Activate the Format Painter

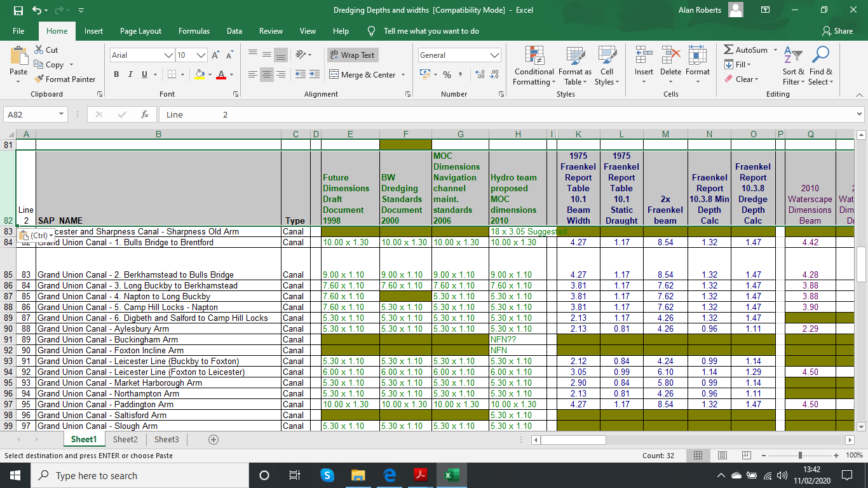[65, 79]
